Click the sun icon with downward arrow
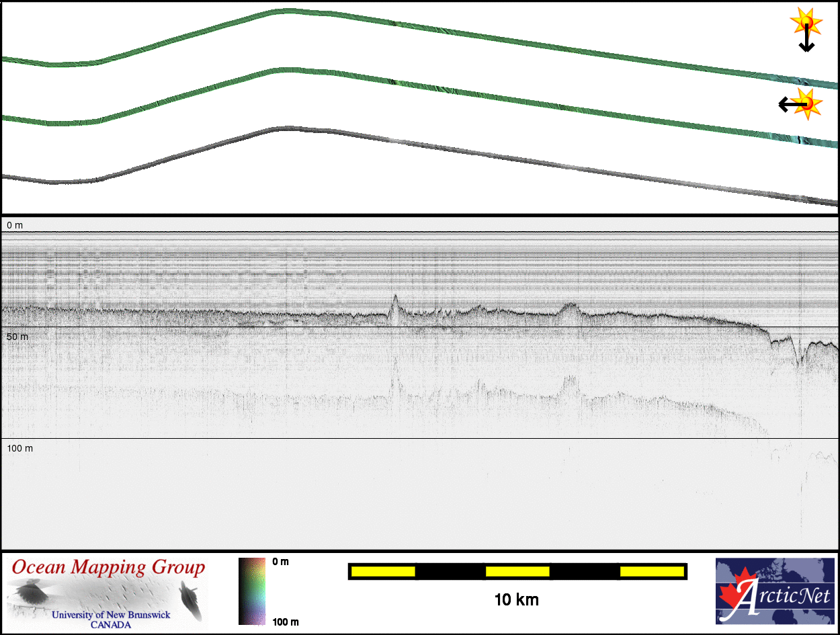840x635 pixels. pos(805,30)
